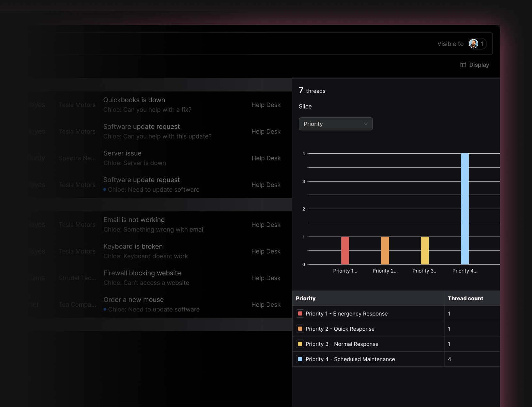532x407 pixels.
Task: Open the Priority slice dropdown
Action: point(336,124)
